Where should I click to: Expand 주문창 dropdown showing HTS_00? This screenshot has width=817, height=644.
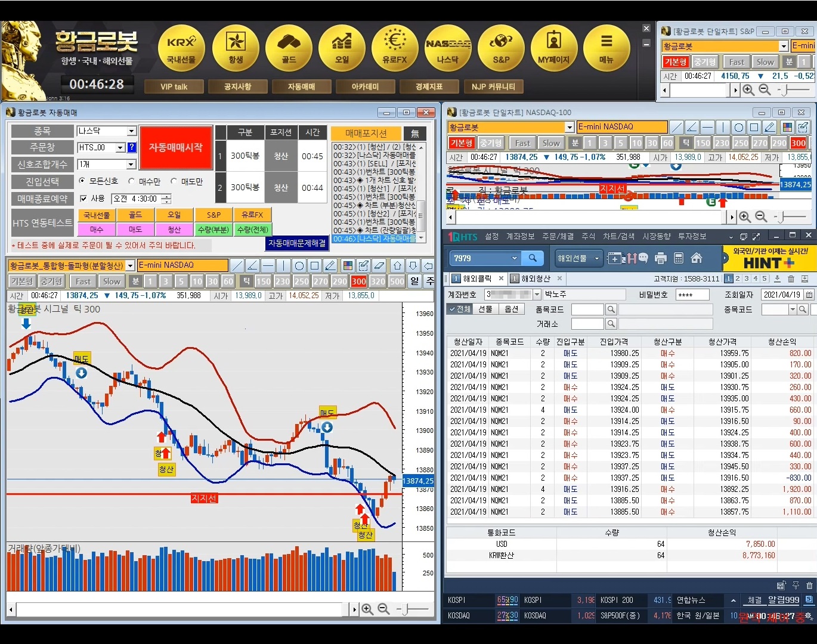(120, 147)
